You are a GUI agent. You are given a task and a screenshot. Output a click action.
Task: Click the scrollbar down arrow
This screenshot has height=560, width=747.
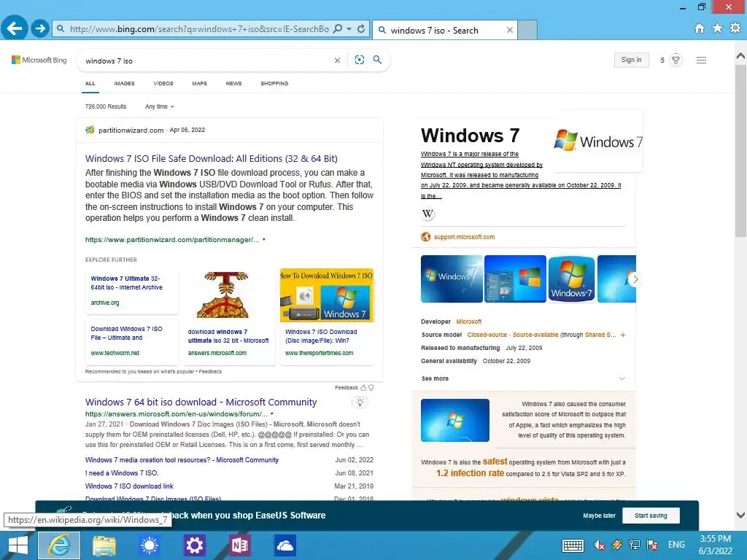pos(741,515)
